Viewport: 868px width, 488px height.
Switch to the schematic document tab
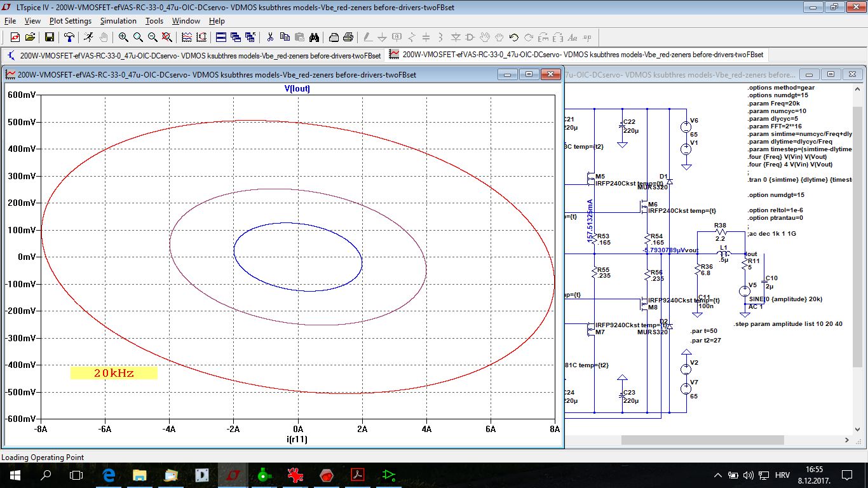coord(194,55)
